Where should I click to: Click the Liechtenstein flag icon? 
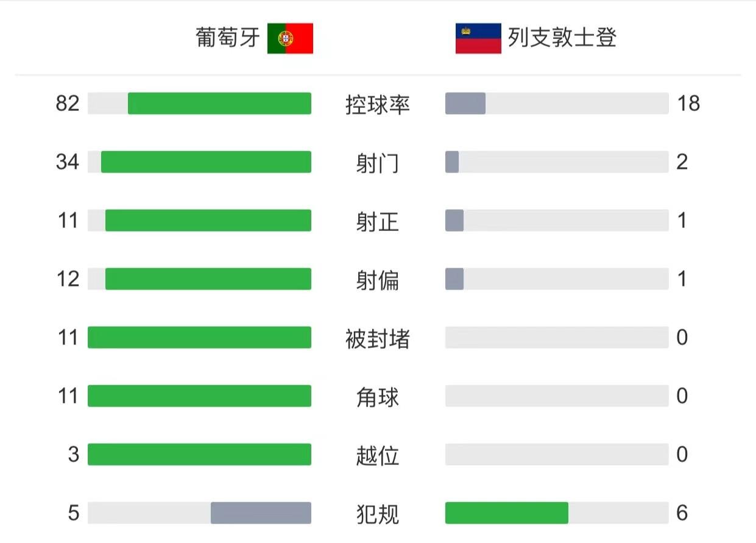pos(478,38)
